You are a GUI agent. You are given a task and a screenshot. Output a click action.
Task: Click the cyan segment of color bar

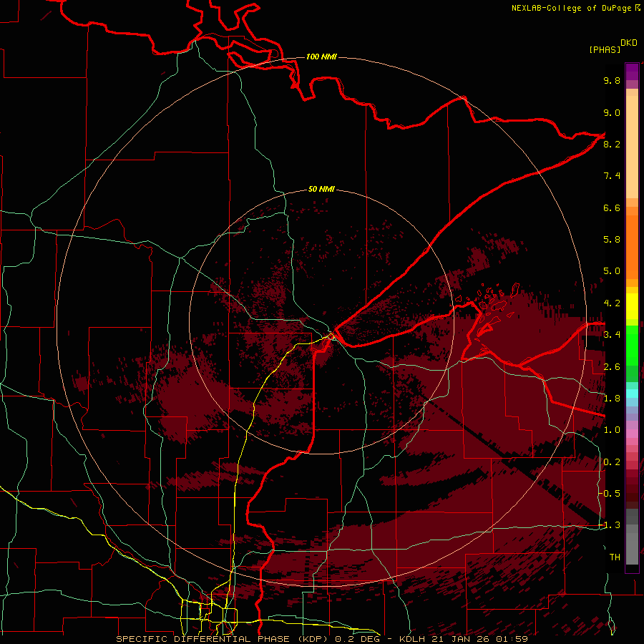(632, 394)
